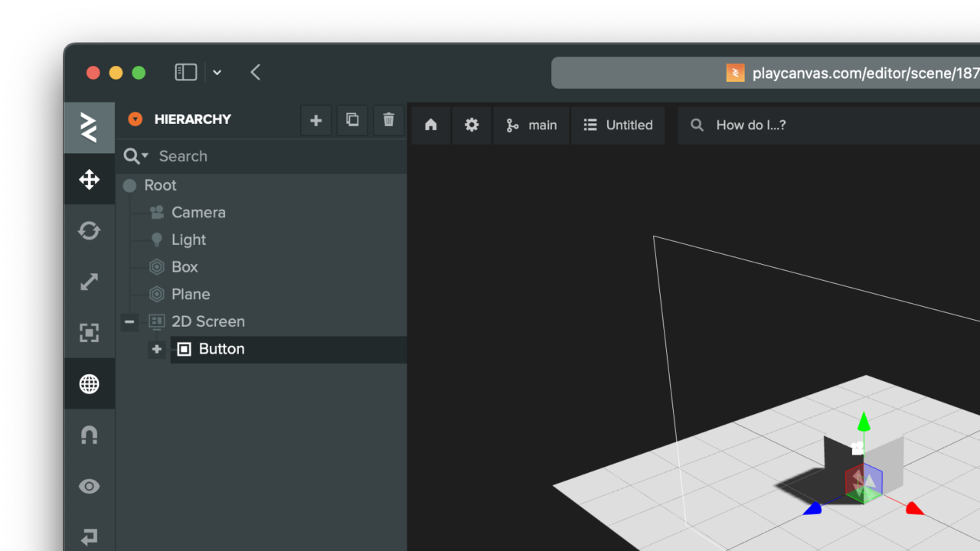Open the Untitled scene list

pyautogui.click(x=618, y=125)
